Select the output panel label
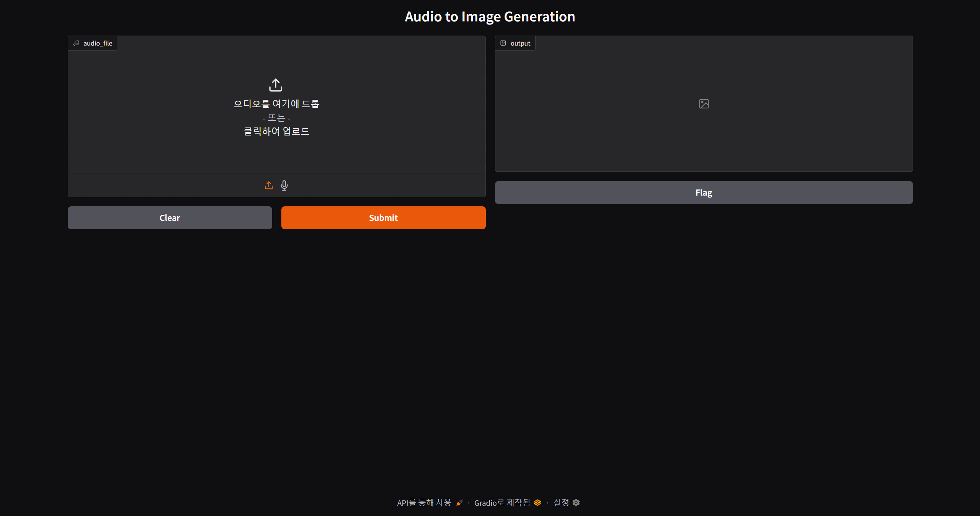 tap(515, 43)
